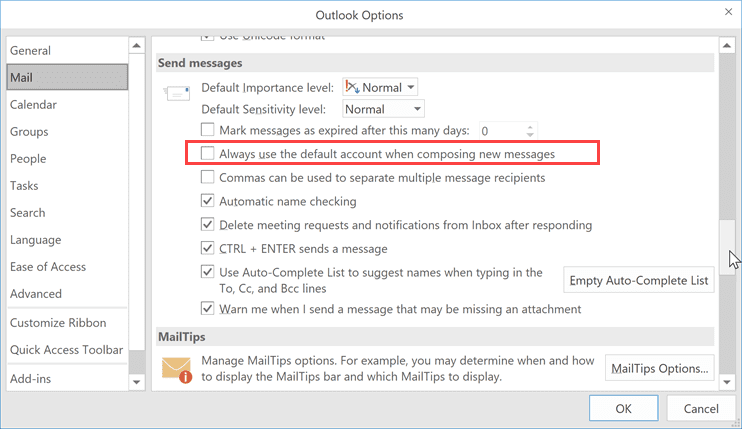Click the sidebar scroll up arrow

pos(137,46)
